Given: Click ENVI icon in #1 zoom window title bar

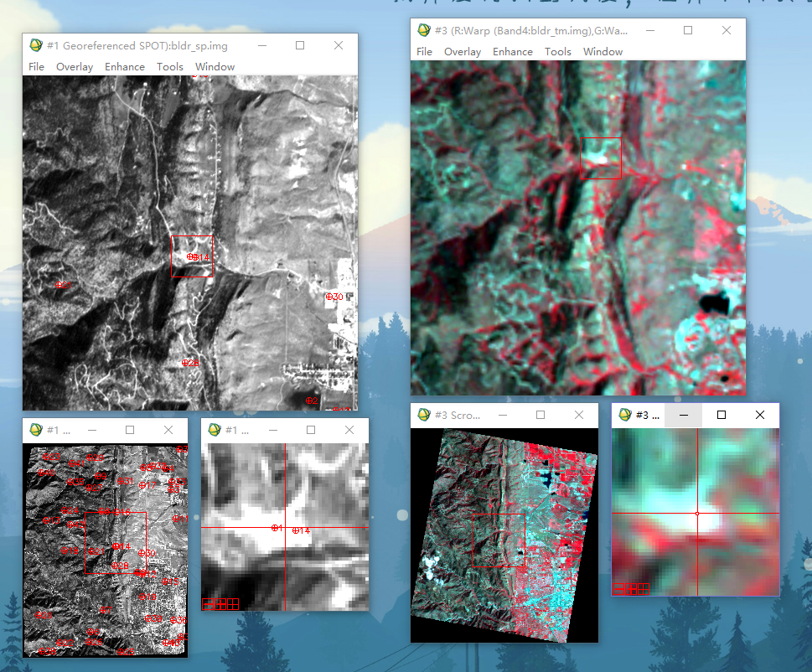Looking at the screenshot, I should (x=215, y=430).
